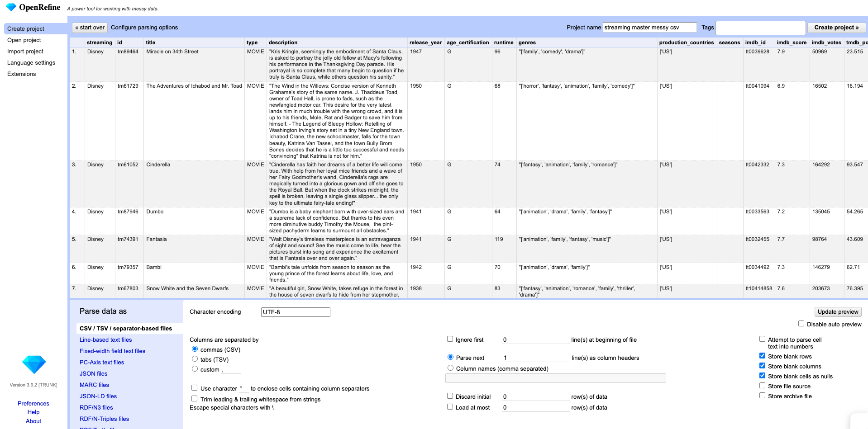The width and height of the screenshot is (868, 429).
Task: Select Parse next lines as column headers
Action: pos(450,357)
